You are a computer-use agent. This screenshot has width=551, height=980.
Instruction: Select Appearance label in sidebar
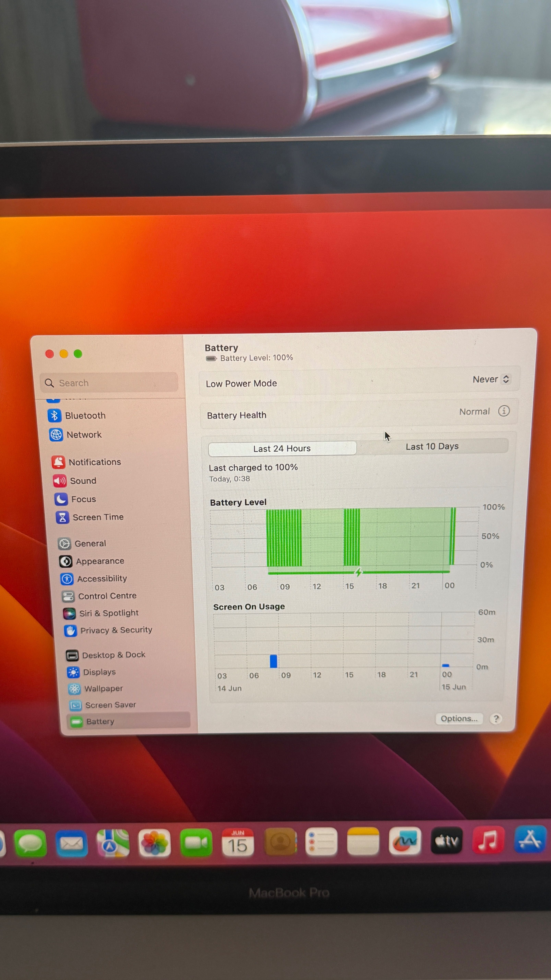[x=100, y=561]
